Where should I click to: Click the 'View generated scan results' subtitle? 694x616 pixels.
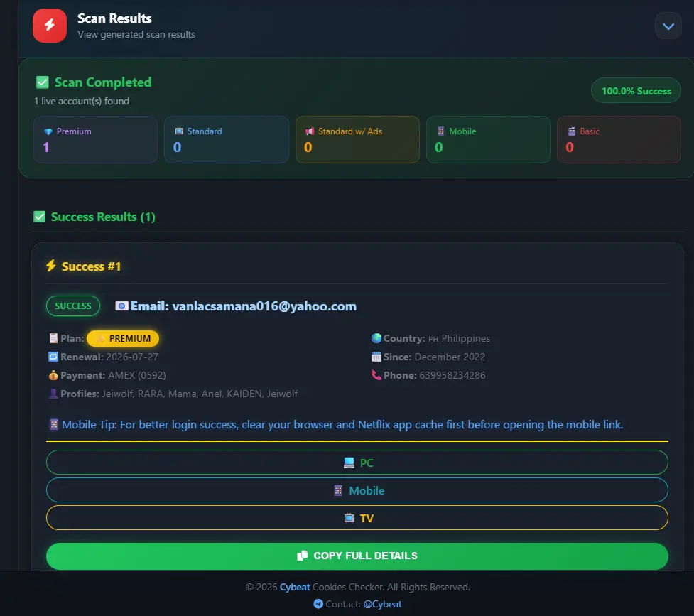pyautogui.click(x=136, y=35)
